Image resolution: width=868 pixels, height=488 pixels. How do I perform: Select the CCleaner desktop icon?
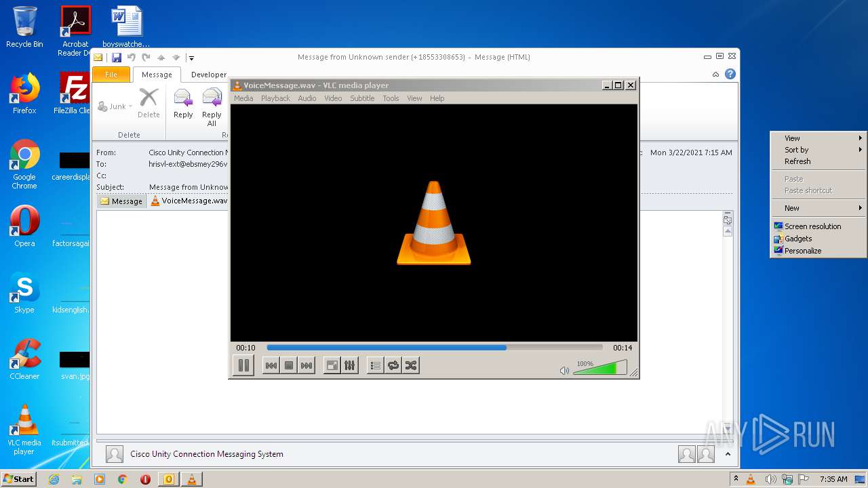(24, 359)
